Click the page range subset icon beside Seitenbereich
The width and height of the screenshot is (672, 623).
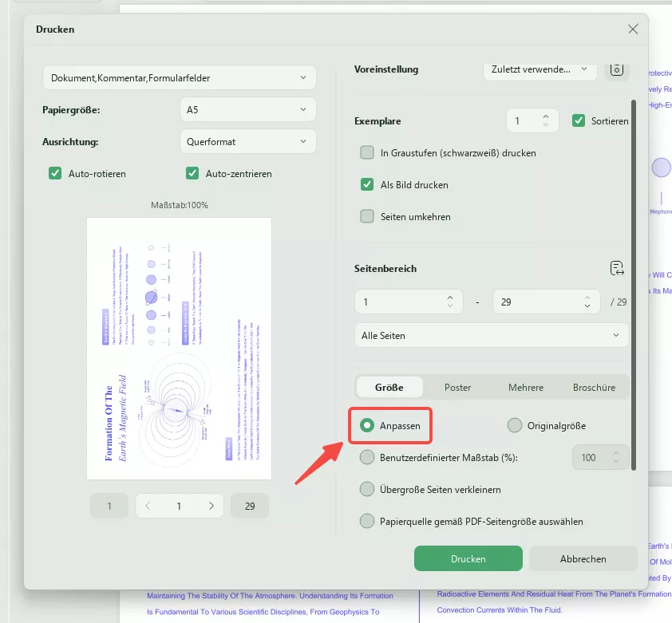click(617, 268)
